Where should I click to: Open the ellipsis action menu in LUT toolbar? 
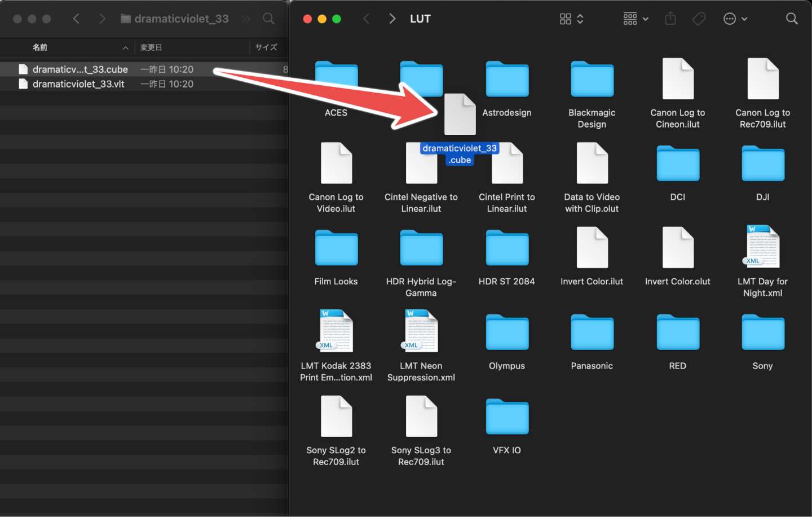[x=735, y=19]
